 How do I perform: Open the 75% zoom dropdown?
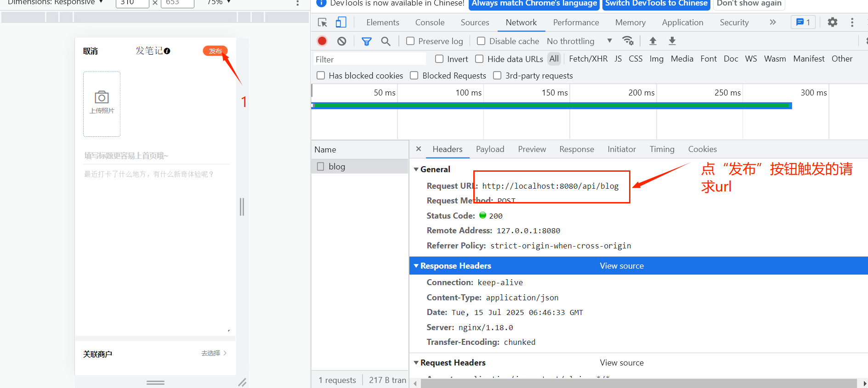tap(219, 3)
